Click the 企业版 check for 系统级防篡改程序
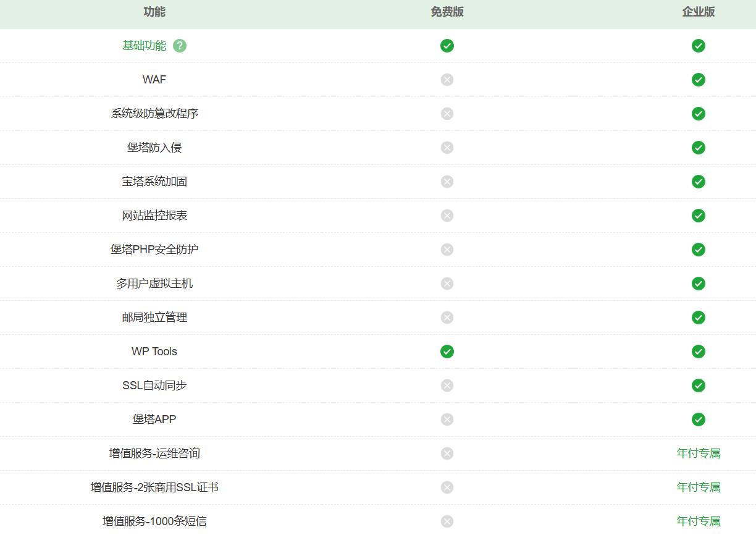The image size is (756, 535). (699, 114)
